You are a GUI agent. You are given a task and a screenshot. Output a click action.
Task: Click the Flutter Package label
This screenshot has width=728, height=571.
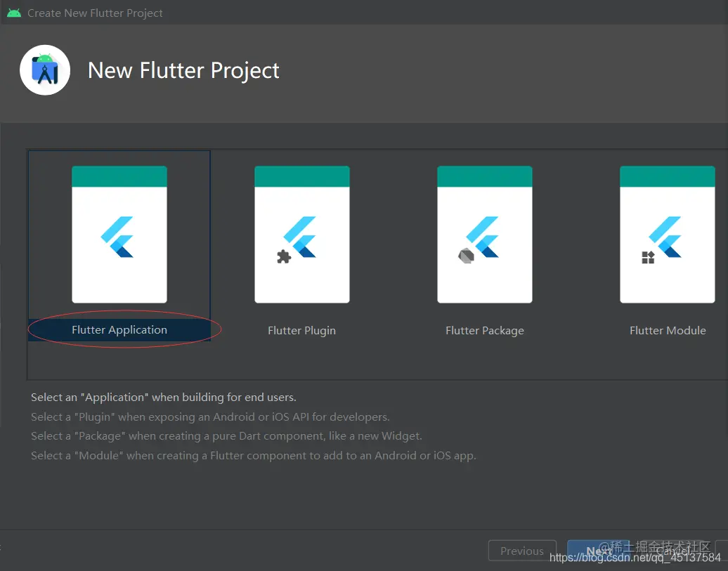(x=485, y=331)
